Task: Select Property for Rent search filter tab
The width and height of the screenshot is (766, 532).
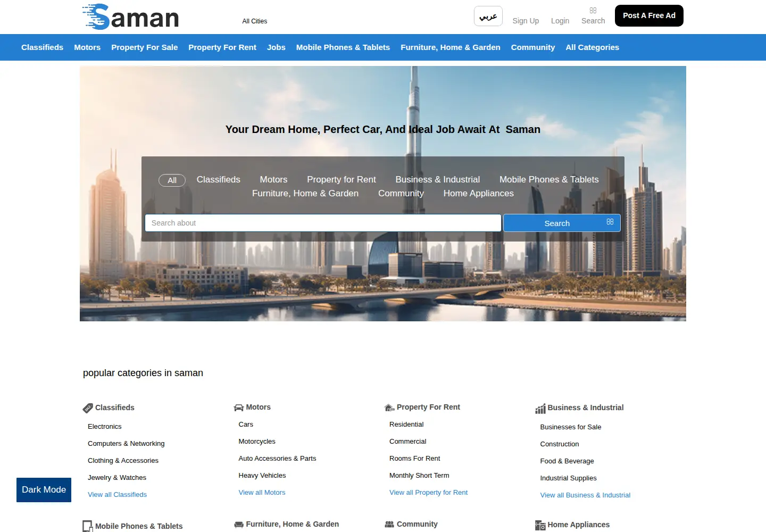Action: point(342,180)
